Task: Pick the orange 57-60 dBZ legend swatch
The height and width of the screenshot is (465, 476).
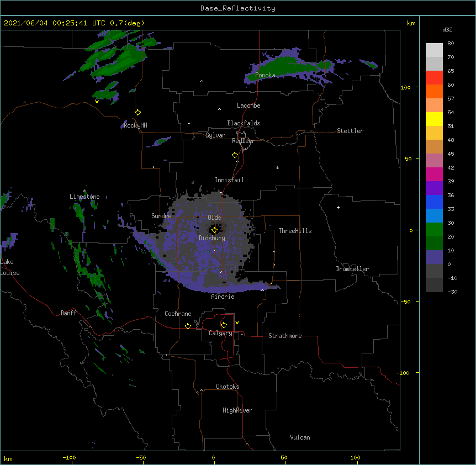Action: 434,91
